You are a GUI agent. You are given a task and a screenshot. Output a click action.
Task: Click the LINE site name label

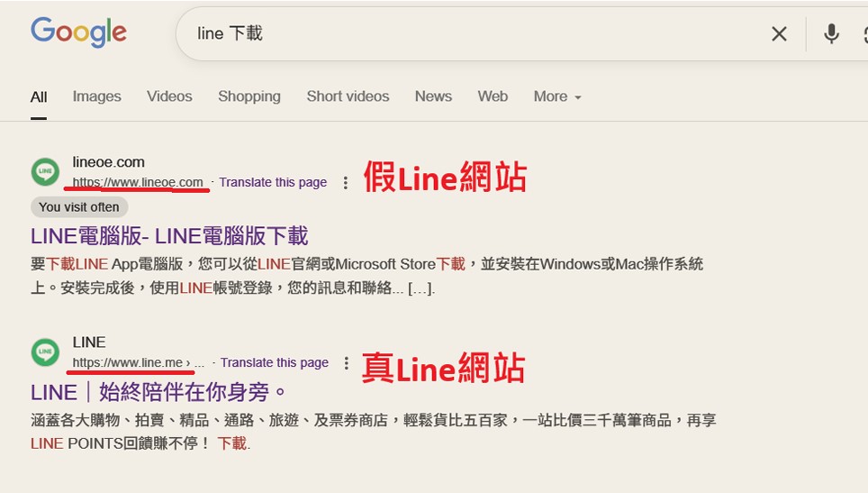pos(89,342)
